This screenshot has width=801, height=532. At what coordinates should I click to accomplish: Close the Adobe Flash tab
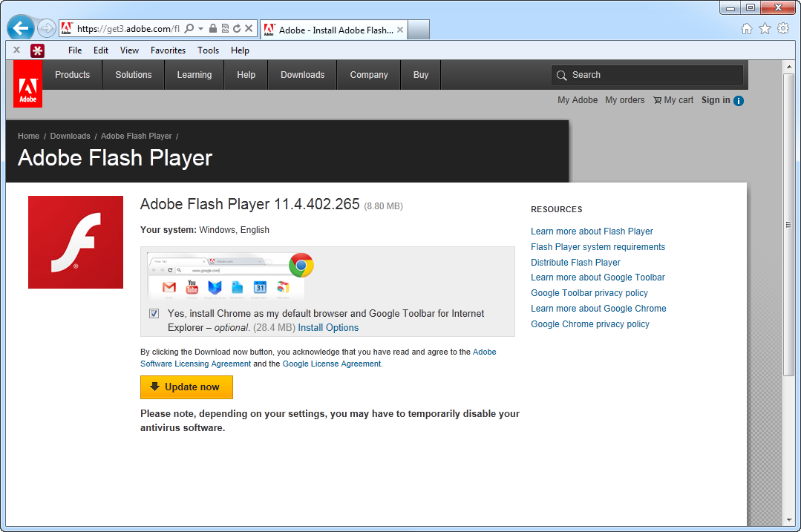pyautogui.click(x=400, y=30)
